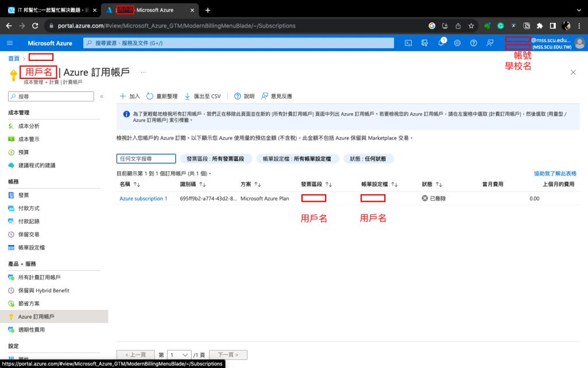
Task: Sort by 帳單設定檔 column header
Action: [380, 185]
